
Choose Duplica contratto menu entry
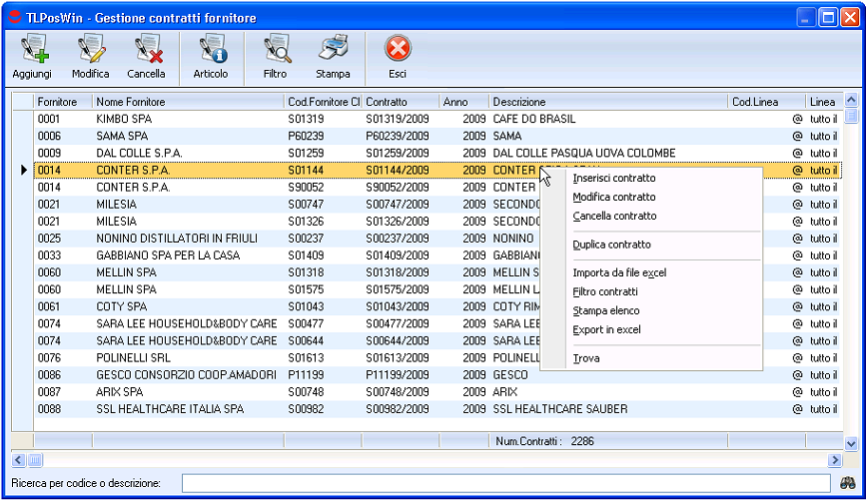(611, 245)
